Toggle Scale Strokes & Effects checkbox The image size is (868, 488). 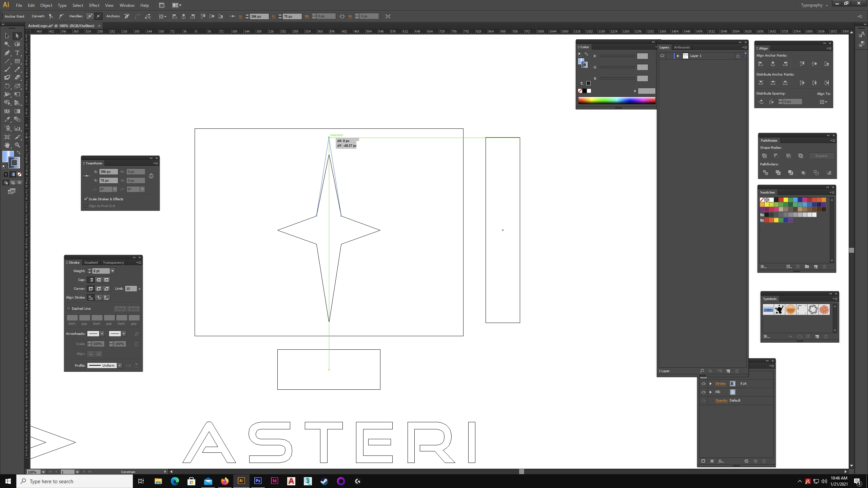(86, 199)
